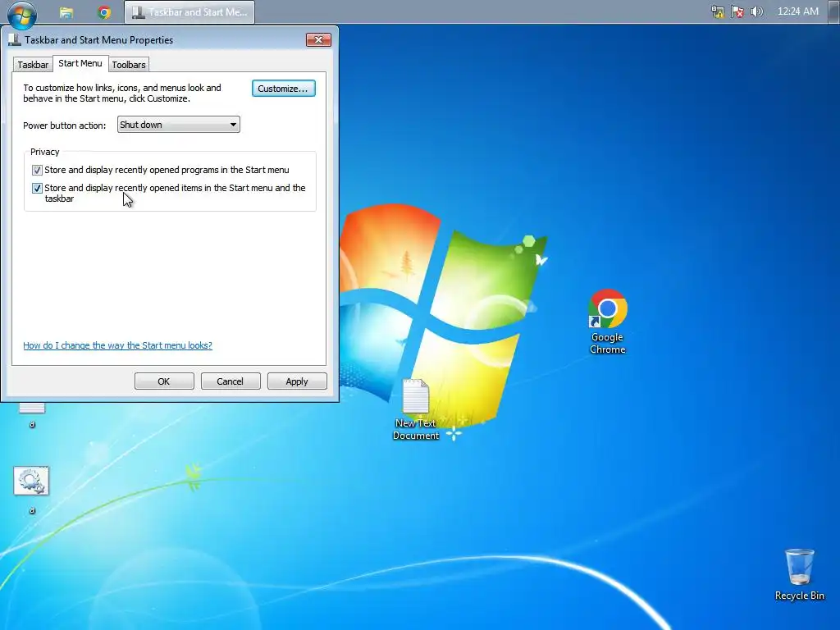Switch to the Toolbars tab
Image resolution: width=840 pixels, height=630 pixels.
(x=129, y=65)
